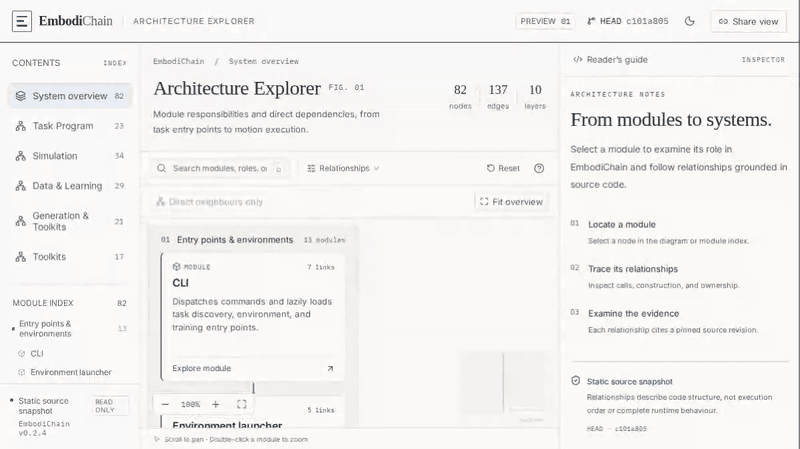Focus the Search modules input field
The image size is (800, 449).
tap(220, 168)
